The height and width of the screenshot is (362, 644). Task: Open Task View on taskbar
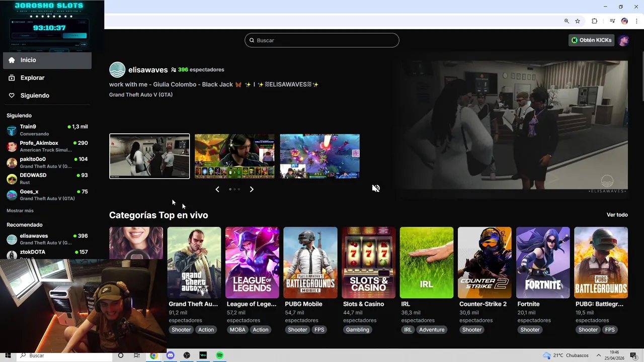point(137,355)
